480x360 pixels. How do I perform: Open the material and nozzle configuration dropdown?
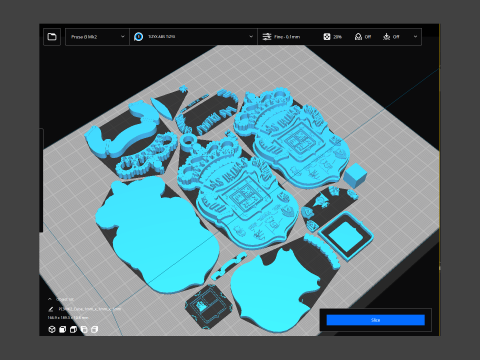click(x=193, y=37)
